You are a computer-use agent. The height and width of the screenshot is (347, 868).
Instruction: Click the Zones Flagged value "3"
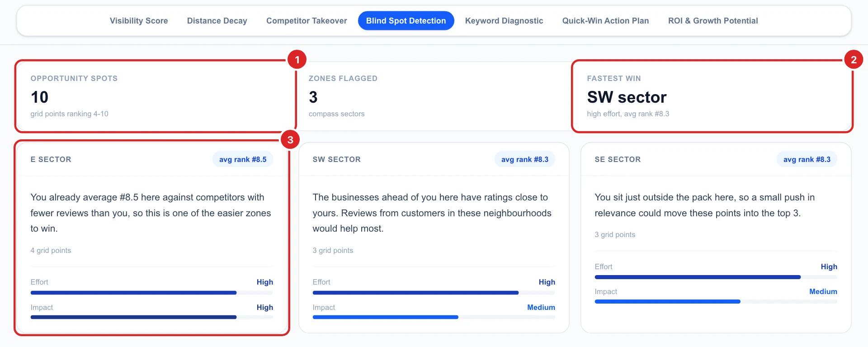tap(313, 97)
